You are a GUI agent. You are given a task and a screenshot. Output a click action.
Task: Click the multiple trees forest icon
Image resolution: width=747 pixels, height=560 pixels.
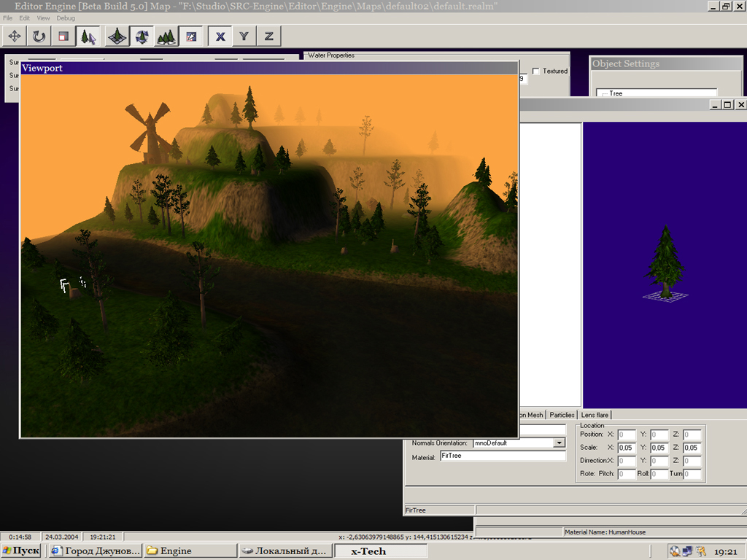point(166,36)
